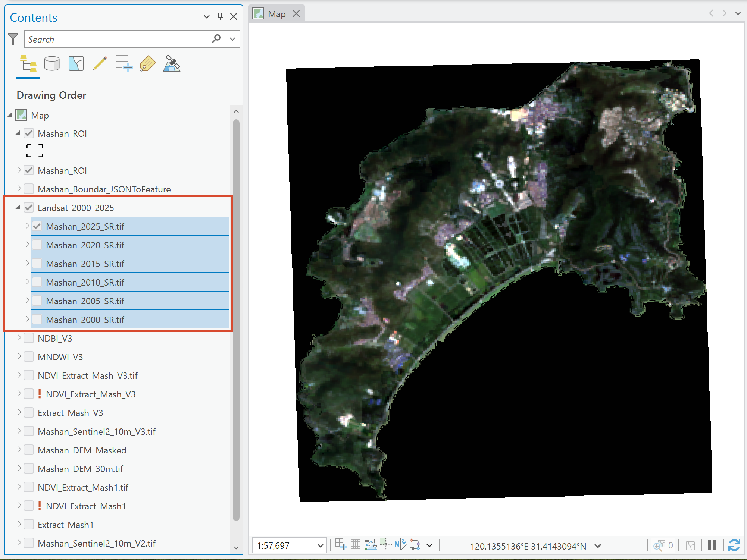Screen dimensions: 747x560
Task: Click red warning icon beside NDVI_Extract_Mash_V3
Action: [x=40, y=394]
